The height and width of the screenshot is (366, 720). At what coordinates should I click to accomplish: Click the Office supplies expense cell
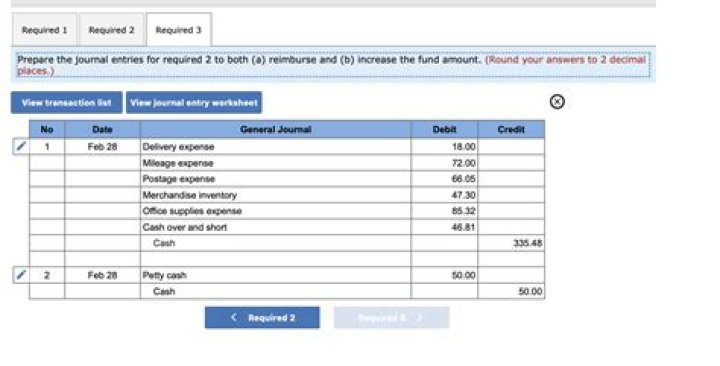tap(276, 211)
